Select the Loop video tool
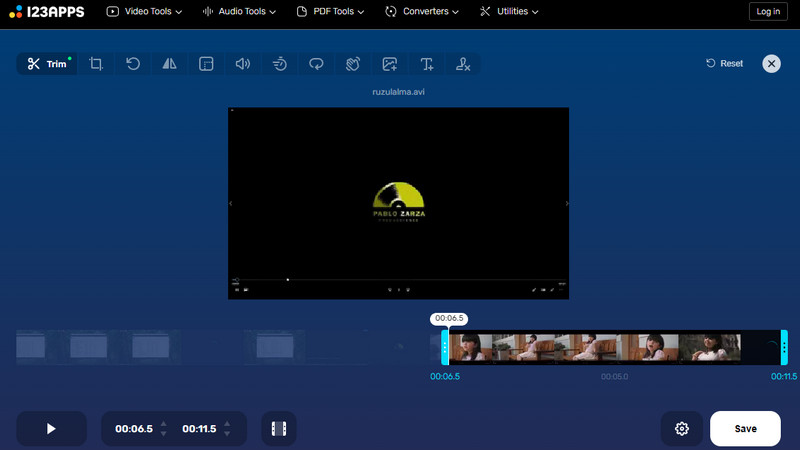Viewport: 800px width, 450px height. (x=316, y=64)
